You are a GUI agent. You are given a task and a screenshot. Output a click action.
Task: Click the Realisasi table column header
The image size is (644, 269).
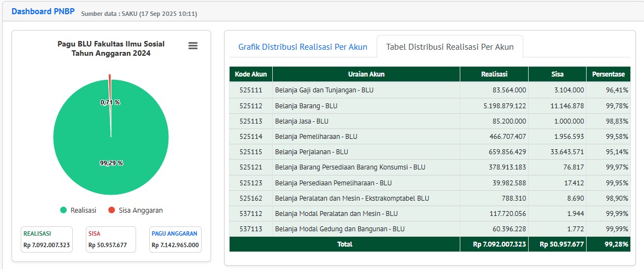[x=494, y=74]
